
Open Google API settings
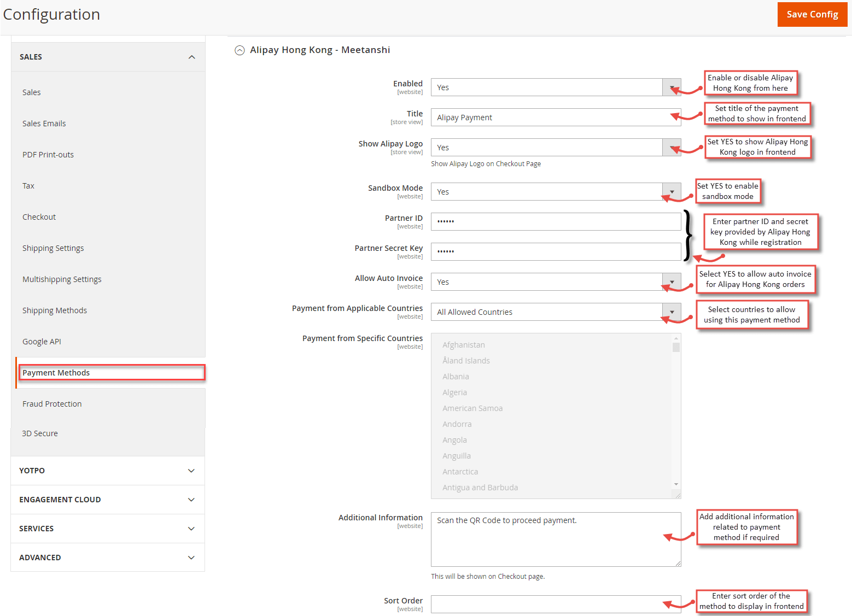click(42, 342)
